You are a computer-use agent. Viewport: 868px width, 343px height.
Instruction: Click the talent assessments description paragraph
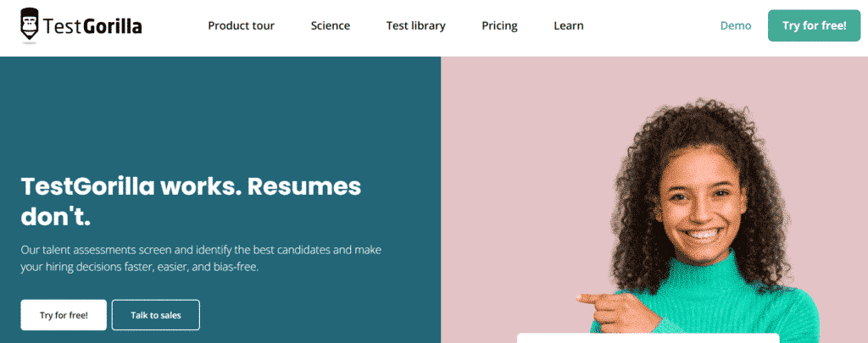coord(201,258)
